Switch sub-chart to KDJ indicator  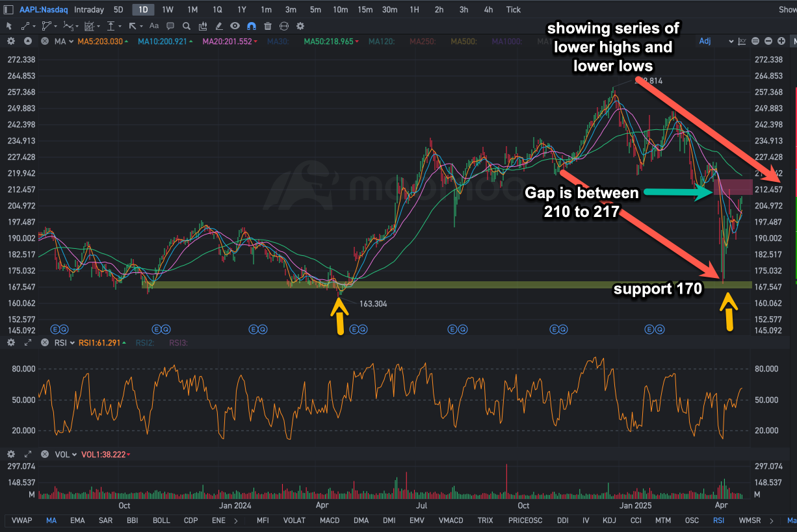point(609,520)
